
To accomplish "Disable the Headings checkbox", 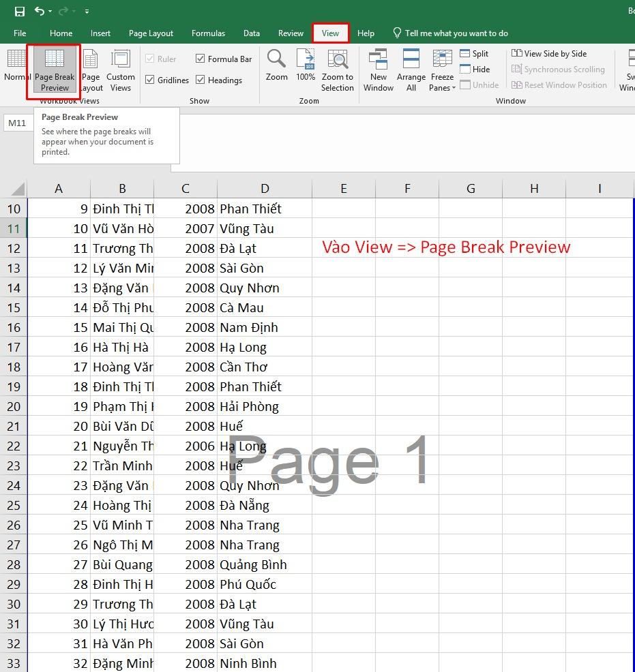I will [200, 80].
